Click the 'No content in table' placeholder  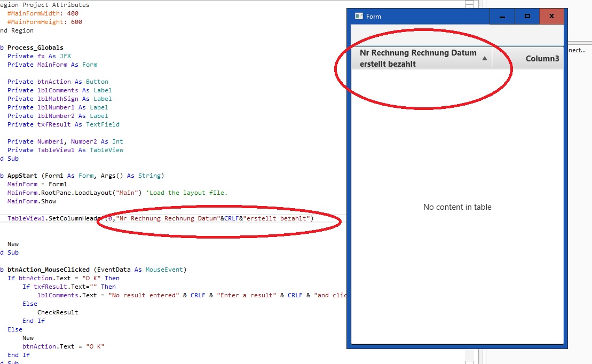pyautogui.click(x=457, y=207)
